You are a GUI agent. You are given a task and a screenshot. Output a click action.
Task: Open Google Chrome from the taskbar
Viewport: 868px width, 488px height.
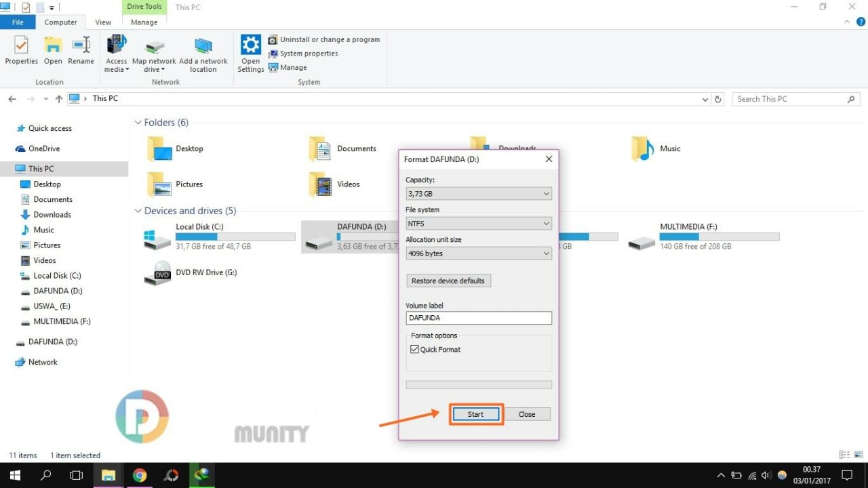140,475
